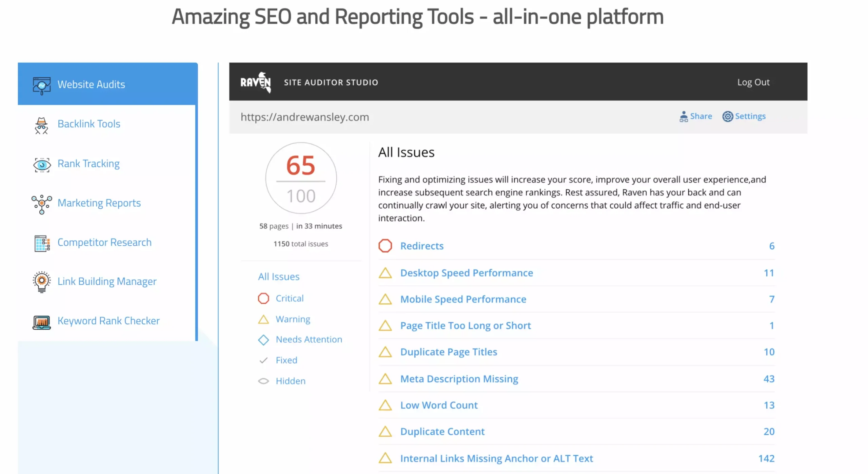Expand the Fixed issues section
The width and height of the screenshot is (868, 474).
[287, 360]
